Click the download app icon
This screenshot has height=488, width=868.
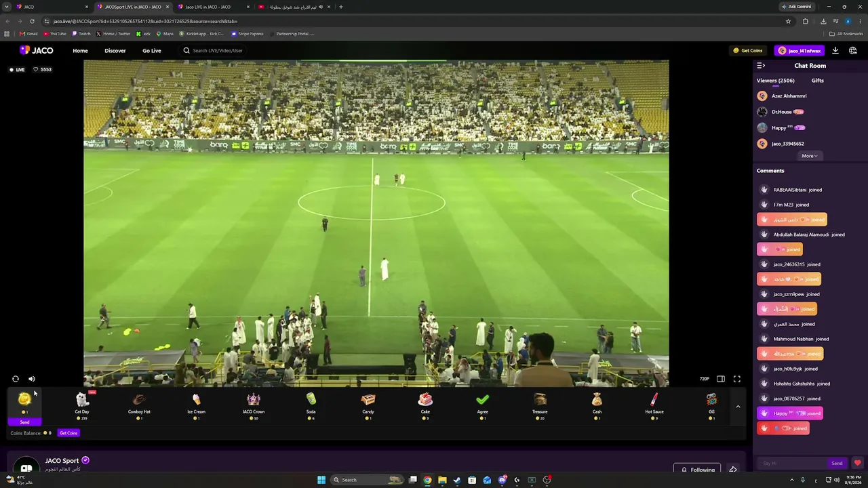[x=835, y=51]
